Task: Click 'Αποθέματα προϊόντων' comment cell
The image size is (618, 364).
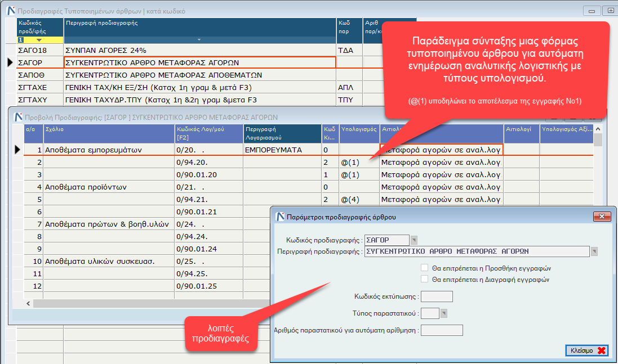Action: pos(109,187)
